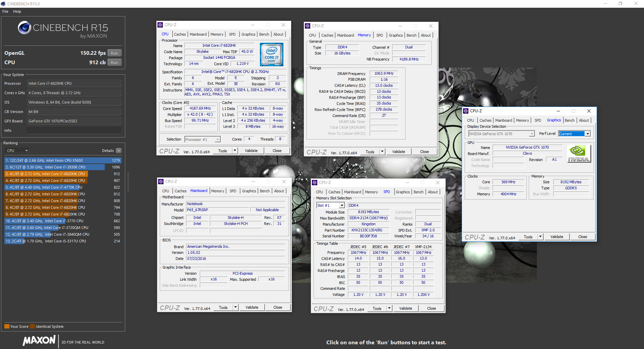
Task: Expand Tools dropdown arrow in SPD window
Action: pyautogui.click(x=389, y=308)
